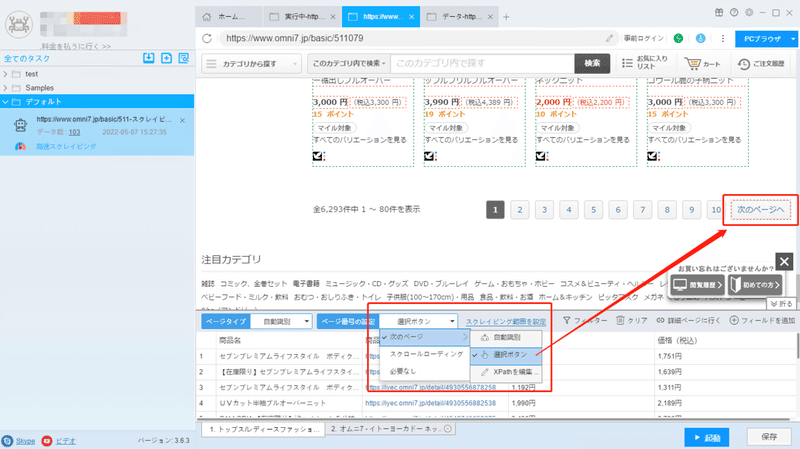Click the filter funnel icon

tap(566, 320)
